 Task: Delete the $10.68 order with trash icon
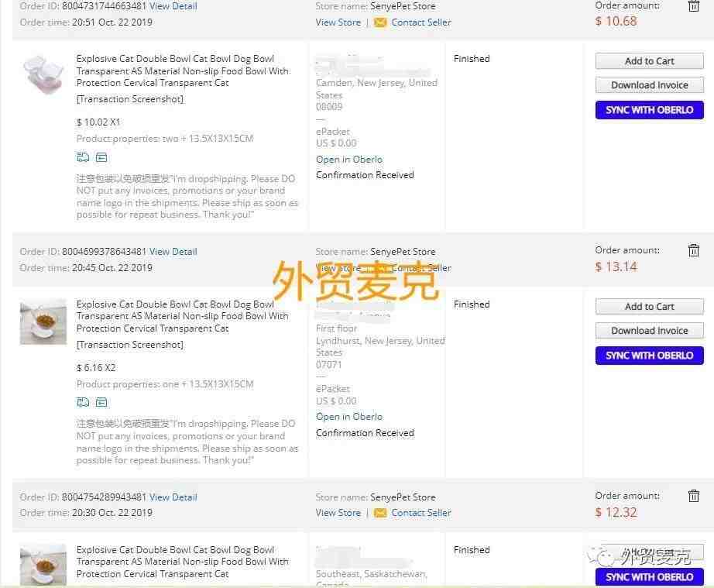[x=693, y=6]
